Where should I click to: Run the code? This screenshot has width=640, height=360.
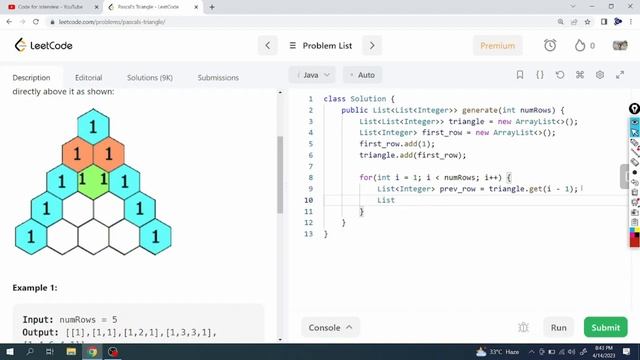[558, 327]
